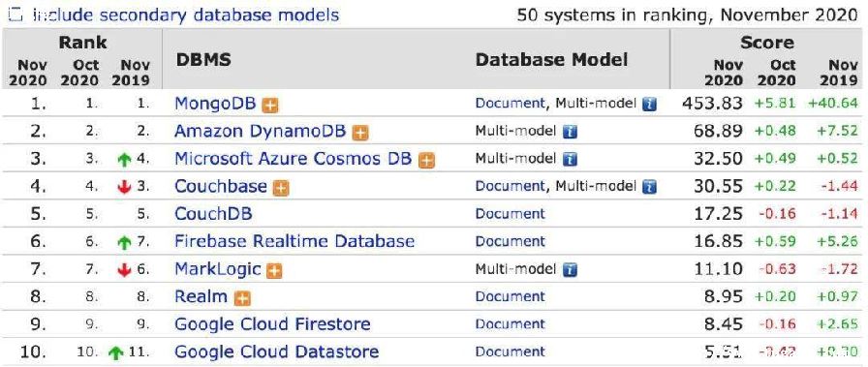Click the red down arrow in the Couchbase row
The image size is (868, 367).
pos(125,188)
